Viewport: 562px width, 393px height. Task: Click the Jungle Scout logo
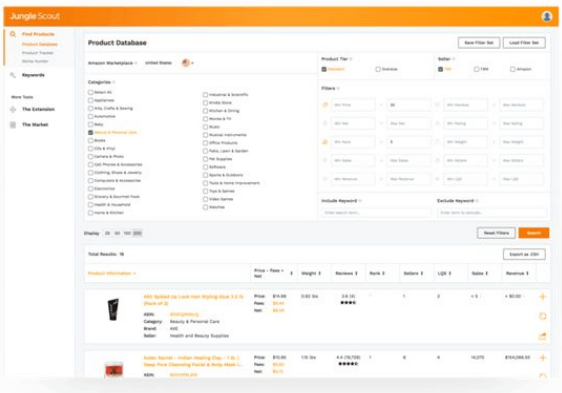coord(35,16)
